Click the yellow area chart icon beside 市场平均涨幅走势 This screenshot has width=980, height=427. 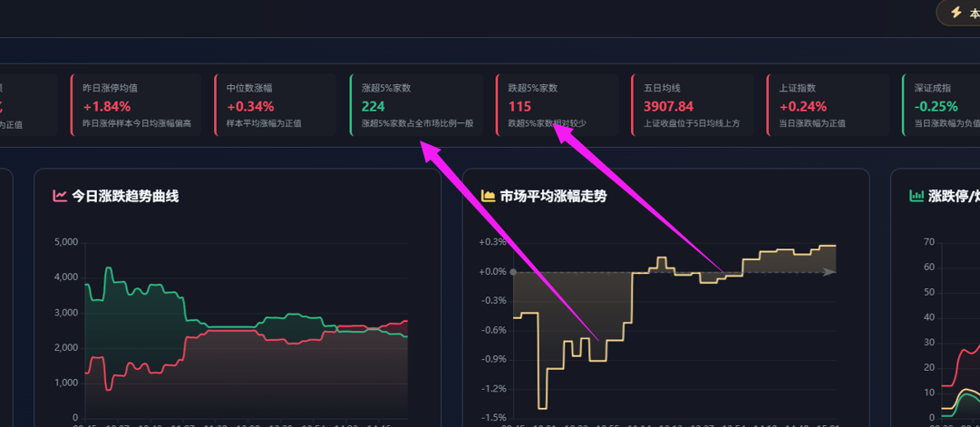pos(488,196)
